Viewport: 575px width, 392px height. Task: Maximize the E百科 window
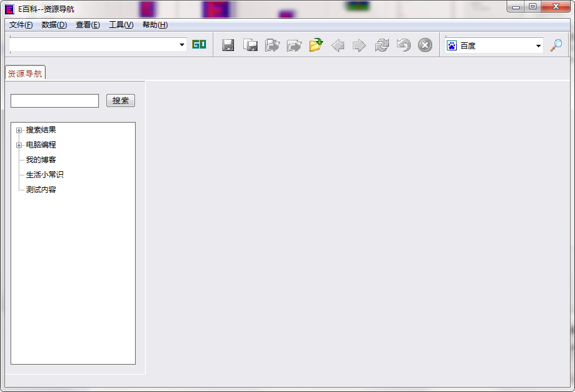[x=533, y=7]
